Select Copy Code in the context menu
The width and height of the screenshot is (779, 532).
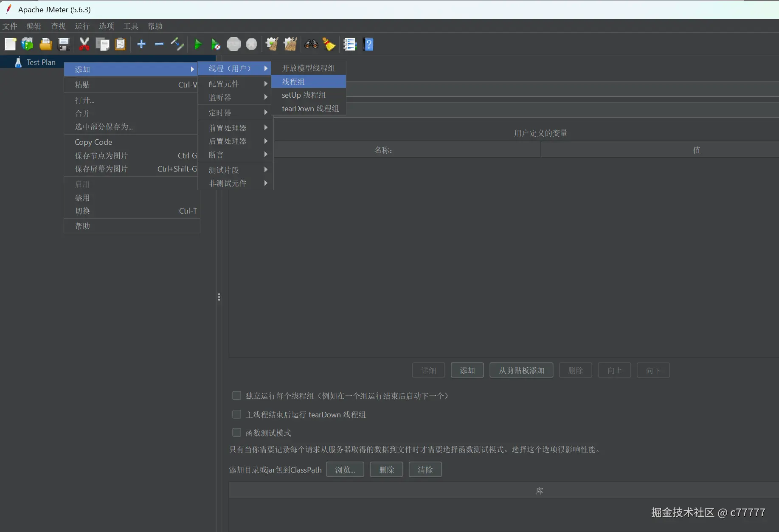(x=131, y=142)
